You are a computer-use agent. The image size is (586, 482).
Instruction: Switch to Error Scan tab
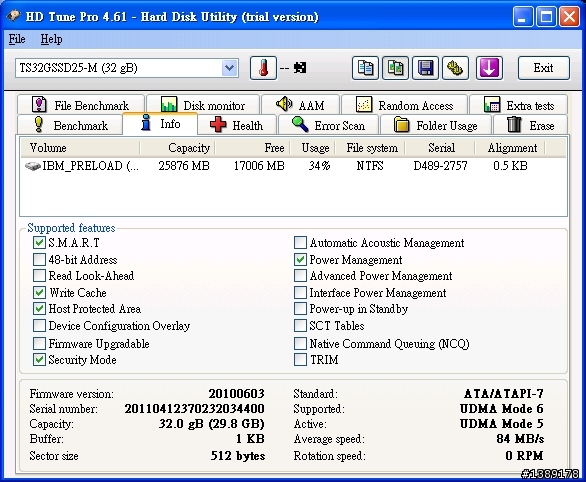[328, 125]
